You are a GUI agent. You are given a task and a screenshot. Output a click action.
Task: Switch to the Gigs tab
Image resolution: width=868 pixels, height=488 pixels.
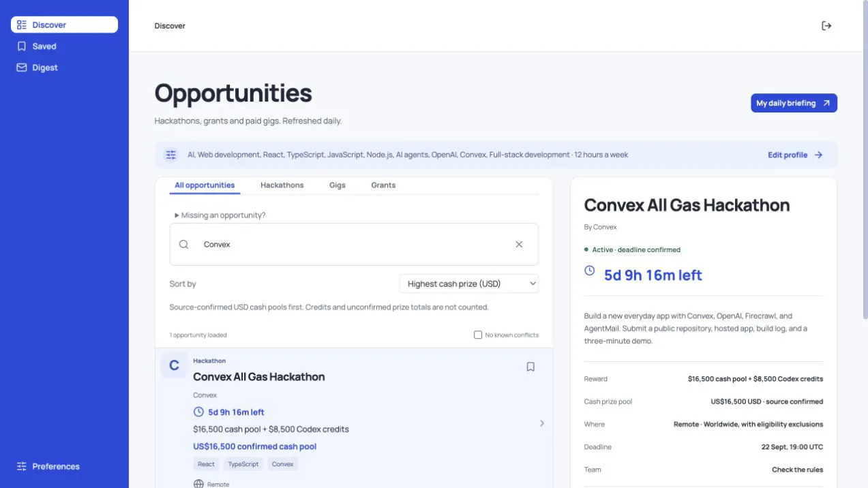click(338, 185)
